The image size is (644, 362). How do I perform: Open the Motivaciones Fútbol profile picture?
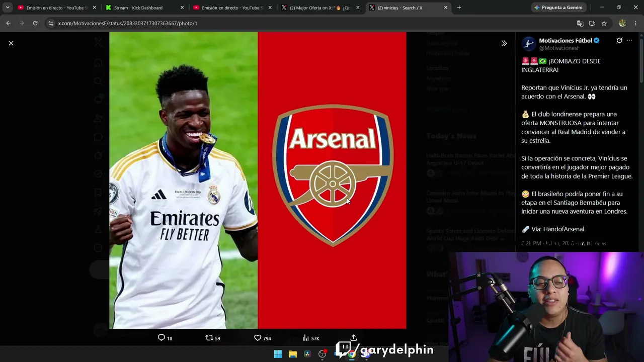pyautogui.click(x=528, y=44)
